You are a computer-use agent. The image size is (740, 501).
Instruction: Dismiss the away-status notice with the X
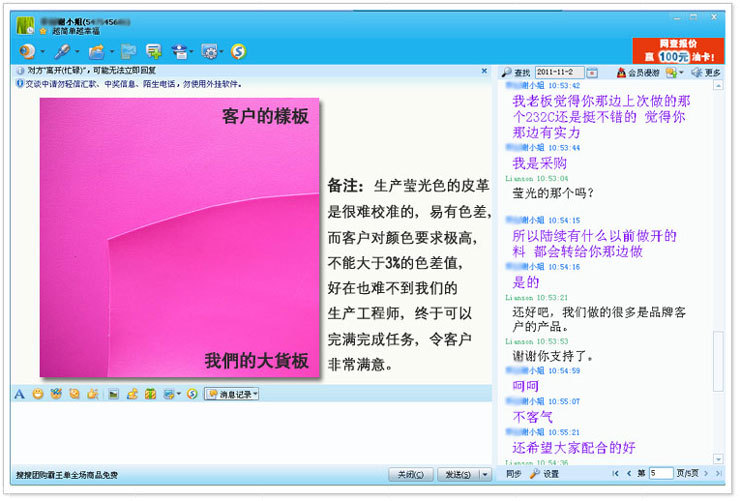485,71
